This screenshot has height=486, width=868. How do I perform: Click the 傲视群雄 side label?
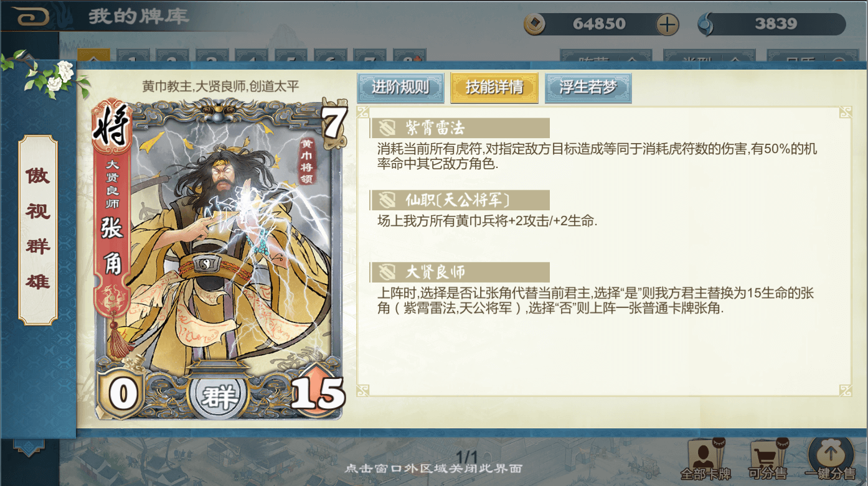38,229
